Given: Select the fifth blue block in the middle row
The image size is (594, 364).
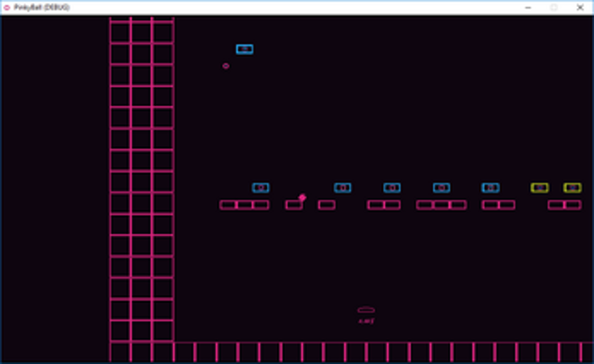Looking at the screenshot, I should pos(491,188).
